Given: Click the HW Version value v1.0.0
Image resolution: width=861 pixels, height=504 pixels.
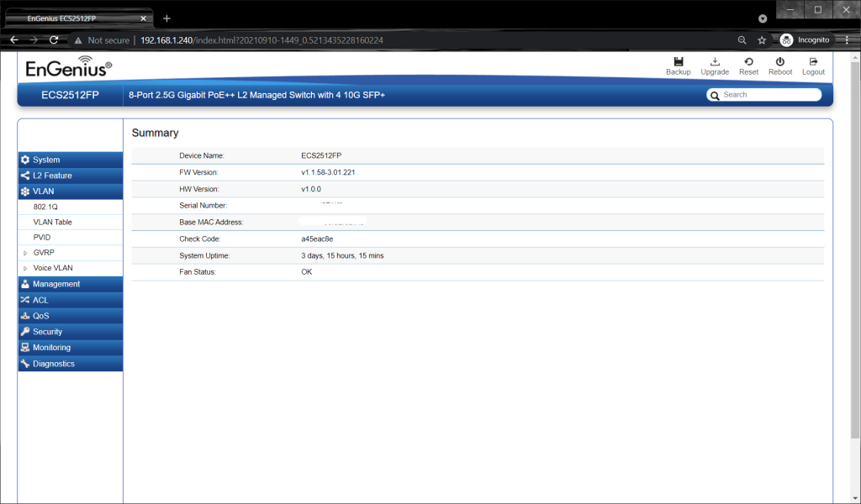Looking at the screenshot, I should [x=311, y=189].
